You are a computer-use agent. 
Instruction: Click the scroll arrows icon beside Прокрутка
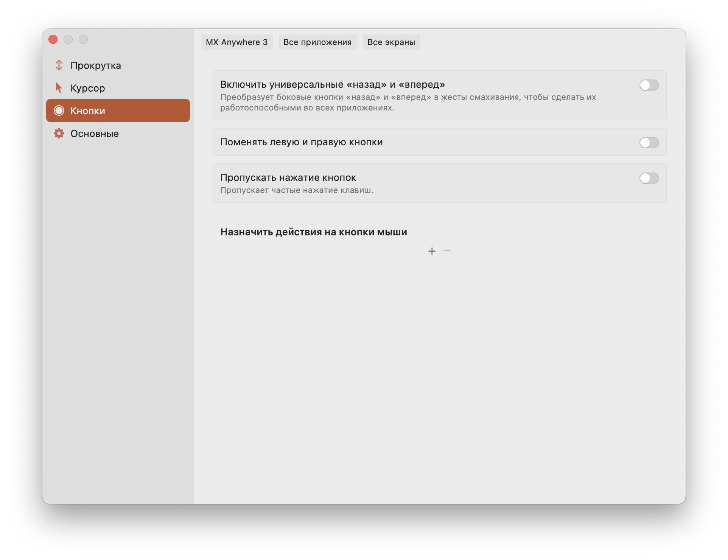pyautogui.click(x=59, y=65)
